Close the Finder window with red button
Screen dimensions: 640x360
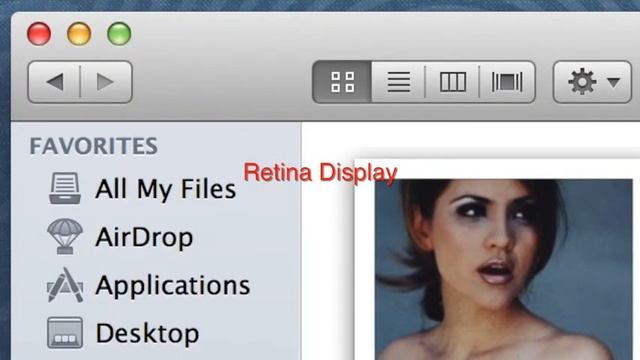(39, 33)
